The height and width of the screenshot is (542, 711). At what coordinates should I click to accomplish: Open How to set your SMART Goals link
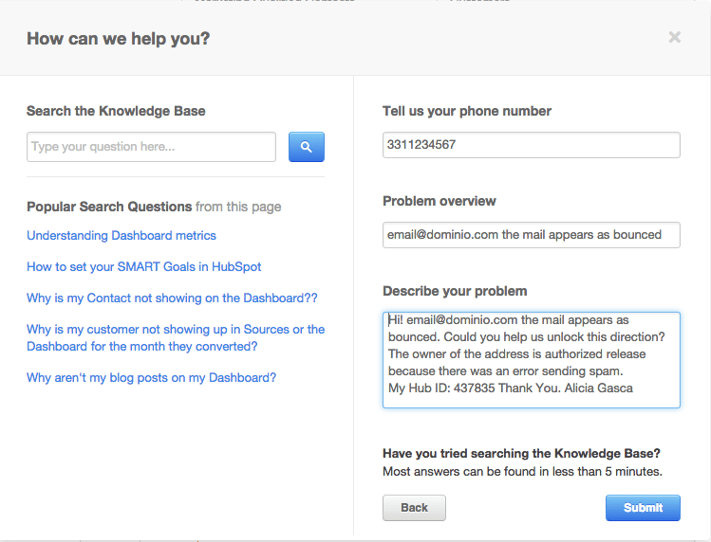144,267
